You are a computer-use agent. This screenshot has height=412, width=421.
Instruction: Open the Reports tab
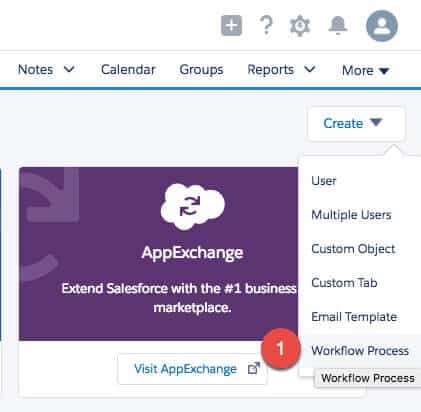tap(271, 70)
